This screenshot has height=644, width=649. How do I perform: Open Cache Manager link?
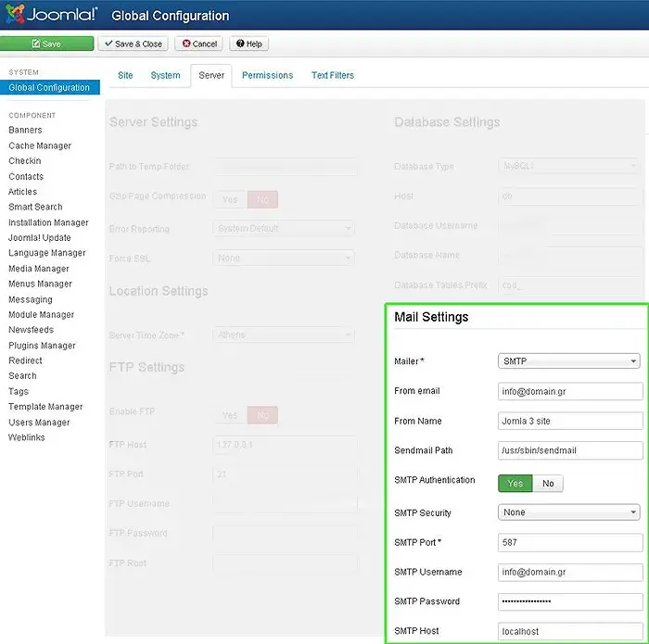tap(40, 145)
